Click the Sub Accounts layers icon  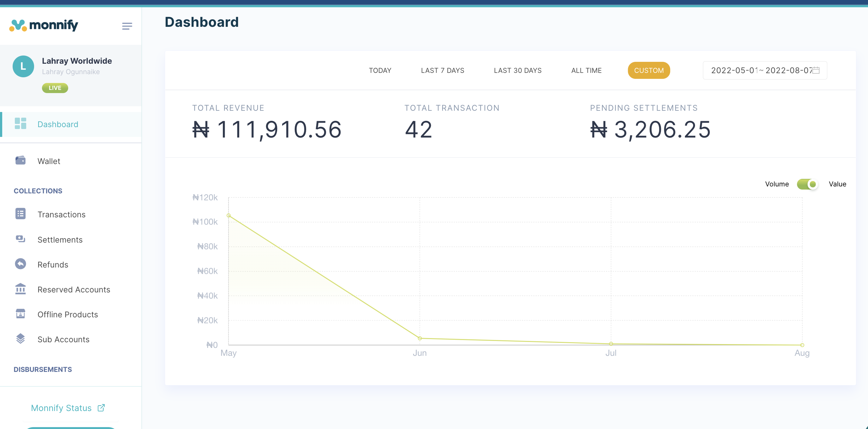(20, 339)
